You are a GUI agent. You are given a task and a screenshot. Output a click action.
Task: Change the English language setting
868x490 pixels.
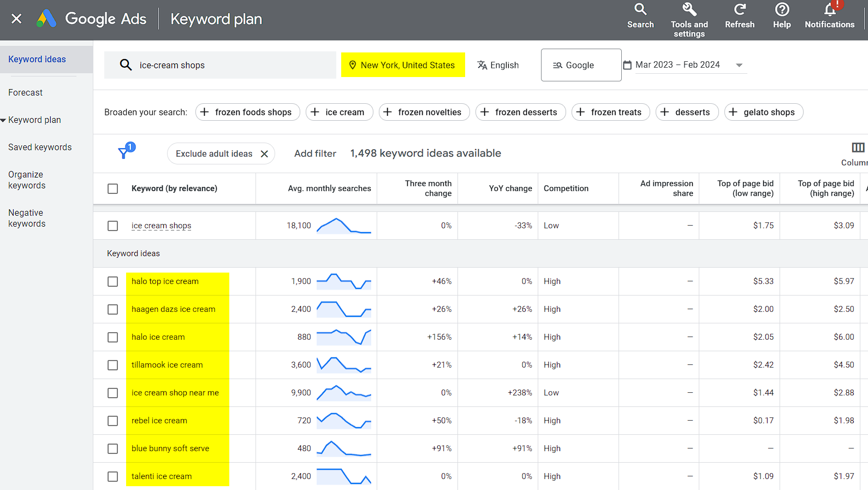[498, 65]
